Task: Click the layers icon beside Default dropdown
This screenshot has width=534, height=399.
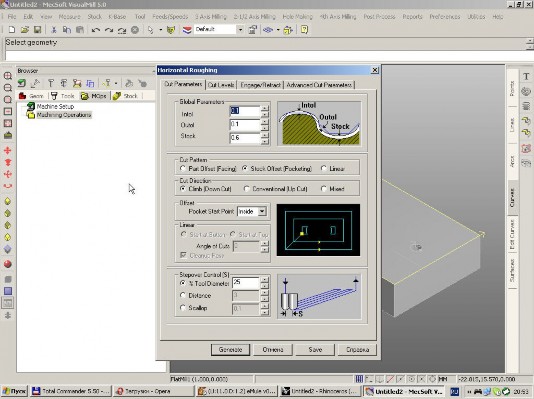Action: 187,30
